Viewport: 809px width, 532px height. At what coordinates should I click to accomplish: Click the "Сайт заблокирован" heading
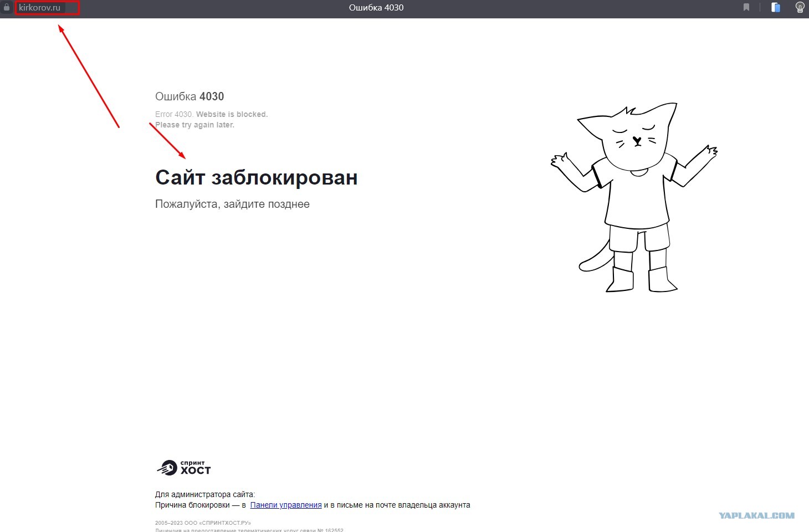pos(257,177)
